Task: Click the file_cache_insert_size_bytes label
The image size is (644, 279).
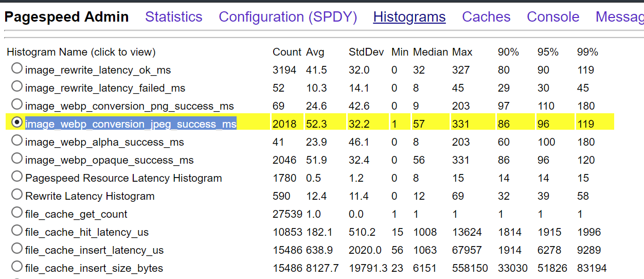Action: tap(94, 268)
